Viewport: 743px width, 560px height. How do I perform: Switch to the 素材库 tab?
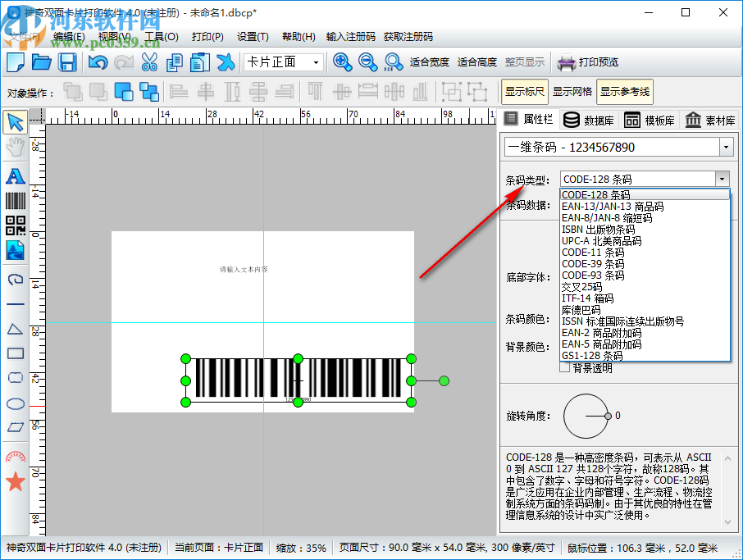710,121
